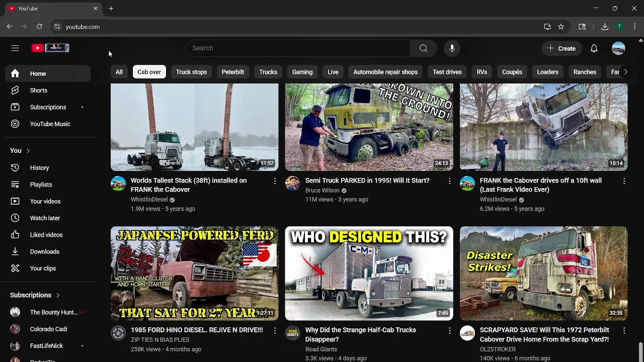Click the YouTube logo
644x362 pixels.
50,48
